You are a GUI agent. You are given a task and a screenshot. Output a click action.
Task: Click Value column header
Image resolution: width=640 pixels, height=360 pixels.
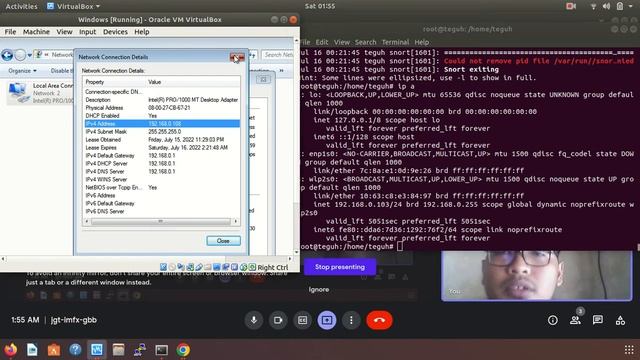193,82
